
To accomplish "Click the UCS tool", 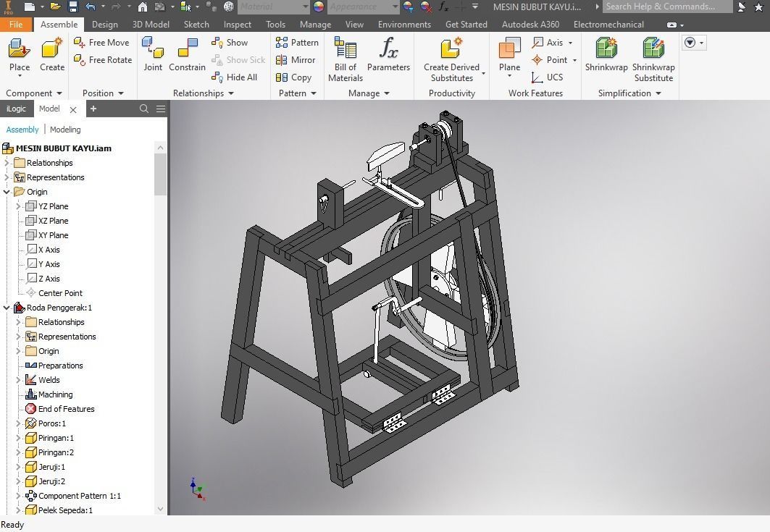I will tap(547, 77).
